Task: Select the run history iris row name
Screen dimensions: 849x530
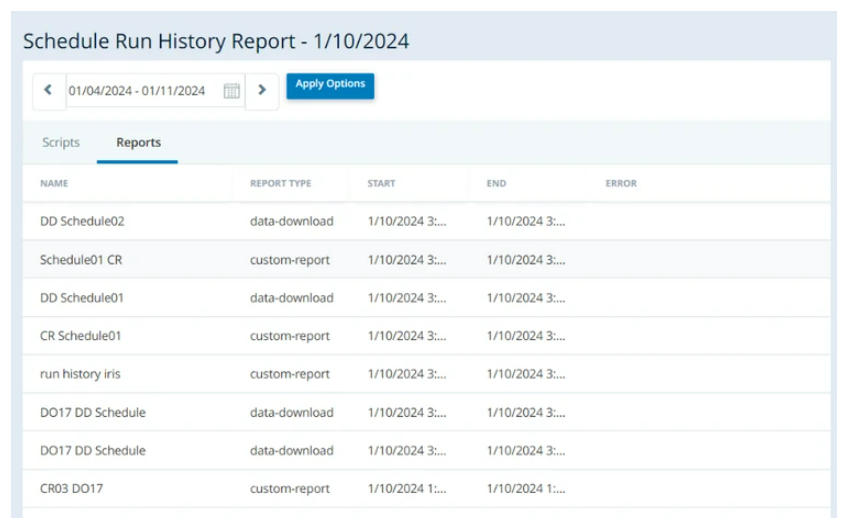Action: pos(80,374)
